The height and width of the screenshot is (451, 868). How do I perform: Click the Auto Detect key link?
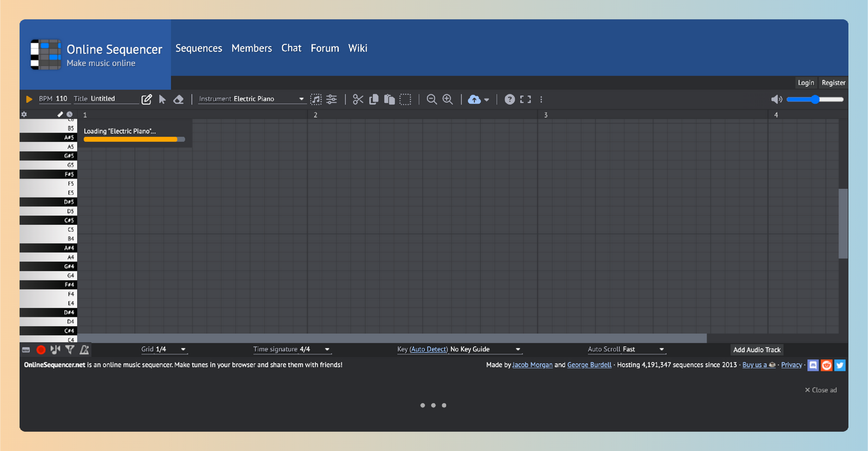pyautogui.click(x=429, y=349)
